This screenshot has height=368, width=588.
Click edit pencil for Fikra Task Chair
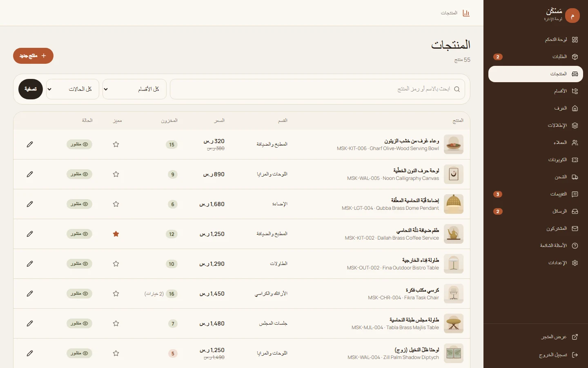pyautogui.click(x=30, y=294)
